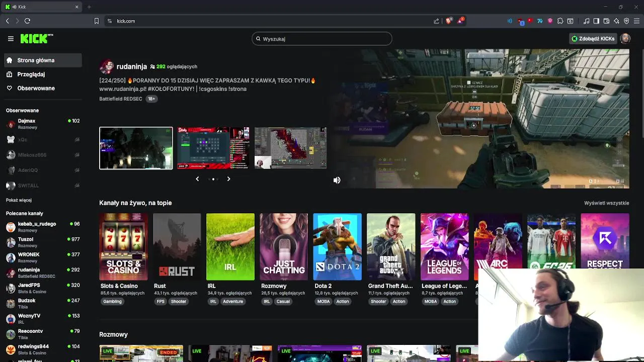Click Wyświetl wszystkie link
This screenshot has width=644, height=362.
click(606, 203)
